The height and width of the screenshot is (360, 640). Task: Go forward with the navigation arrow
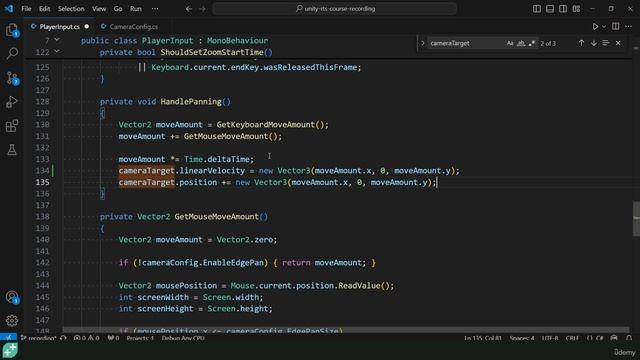click(x=202, y=8)
